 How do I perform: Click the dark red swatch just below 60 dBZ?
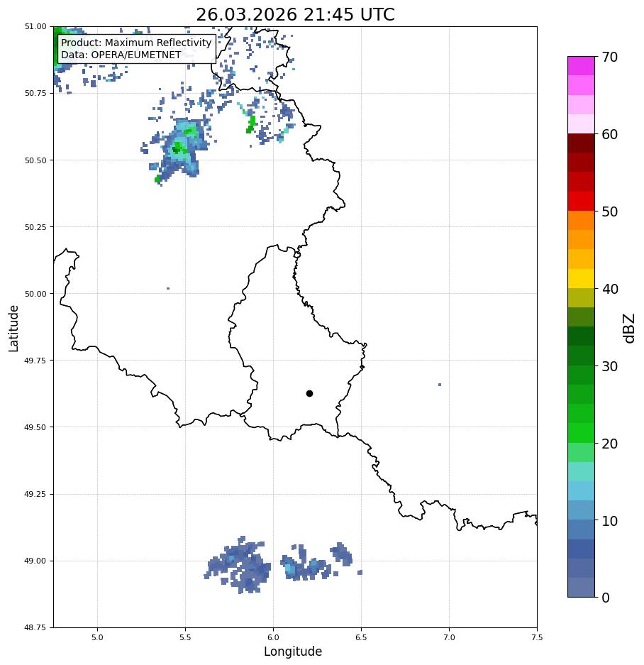tap(582, 143)
